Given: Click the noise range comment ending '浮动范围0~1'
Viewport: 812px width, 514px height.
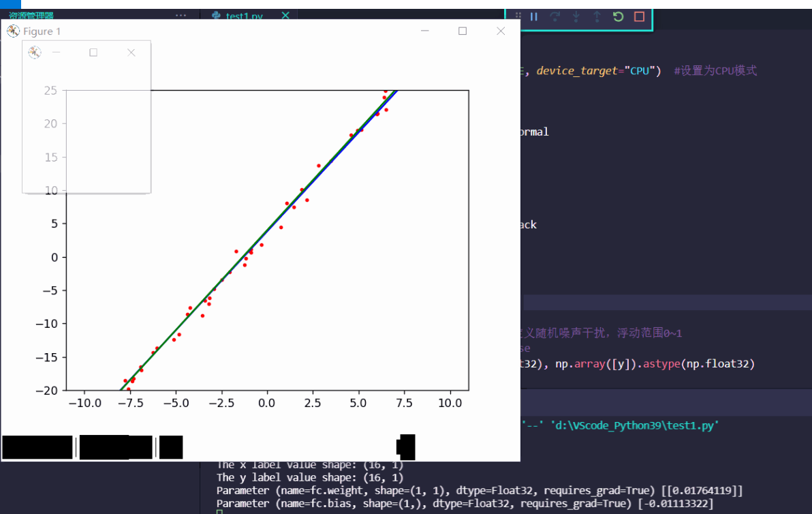Looking at the screenshot, I should point(601,333).
